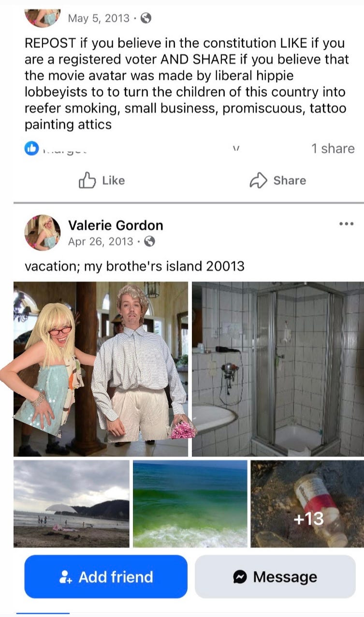Click Valerie Gordon's profile picture

coord(43,233)
